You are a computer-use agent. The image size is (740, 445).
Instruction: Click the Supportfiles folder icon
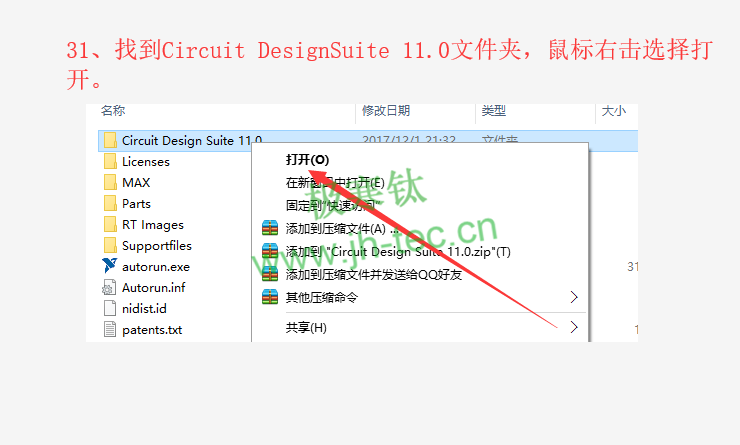(x=110, y=245)
